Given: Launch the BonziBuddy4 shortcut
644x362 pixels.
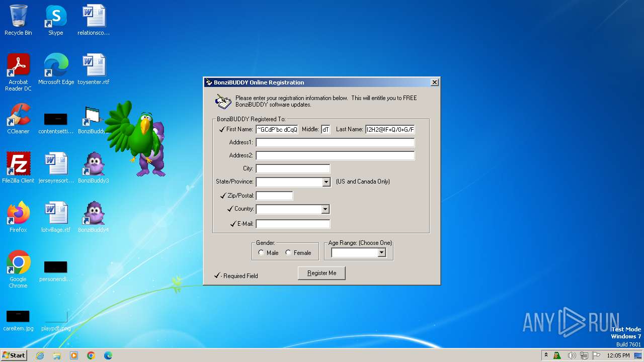Looking at the screenshot, I should pyautogui.click(x=94, y=217).
